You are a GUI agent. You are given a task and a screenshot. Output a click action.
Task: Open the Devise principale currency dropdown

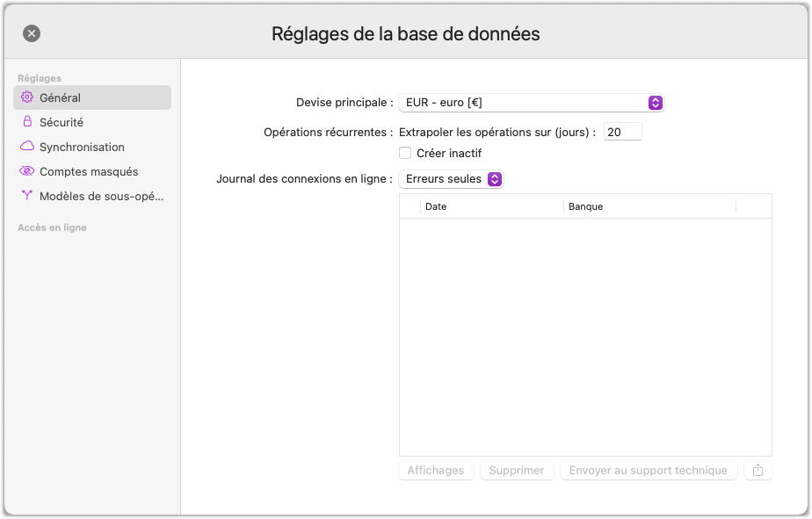point(531,103)
